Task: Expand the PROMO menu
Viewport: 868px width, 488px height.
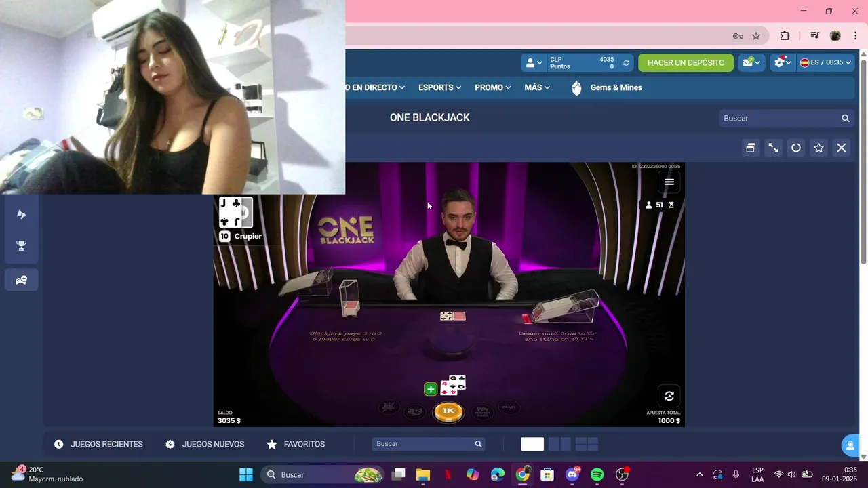Action: [x=492, y=87]
